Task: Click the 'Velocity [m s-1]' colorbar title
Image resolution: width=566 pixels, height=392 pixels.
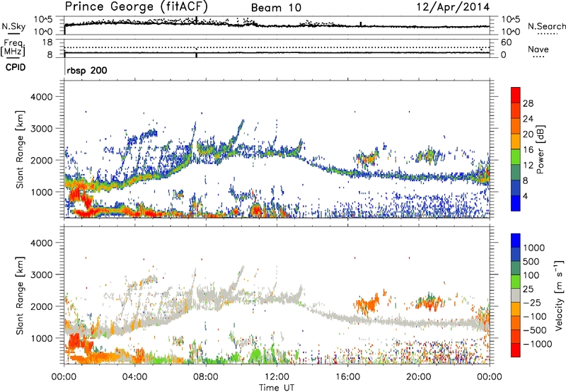Action: pos(559,295)
